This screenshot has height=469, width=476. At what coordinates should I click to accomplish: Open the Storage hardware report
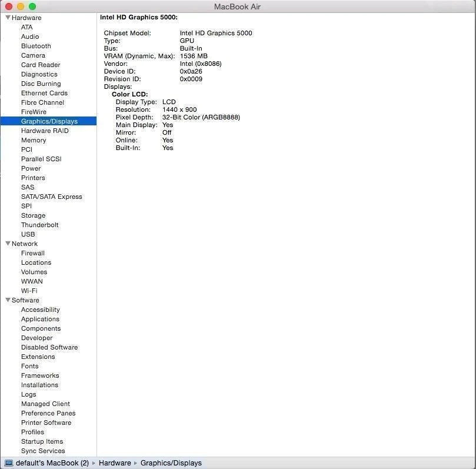pos(33,215)
